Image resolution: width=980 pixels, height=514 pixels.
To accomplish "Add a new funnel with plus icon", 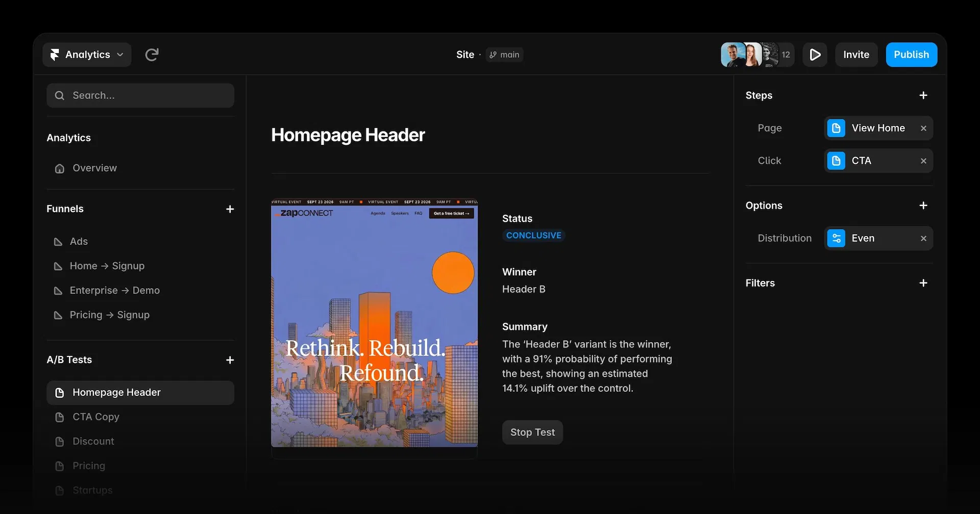I will (x=230, y=209).
